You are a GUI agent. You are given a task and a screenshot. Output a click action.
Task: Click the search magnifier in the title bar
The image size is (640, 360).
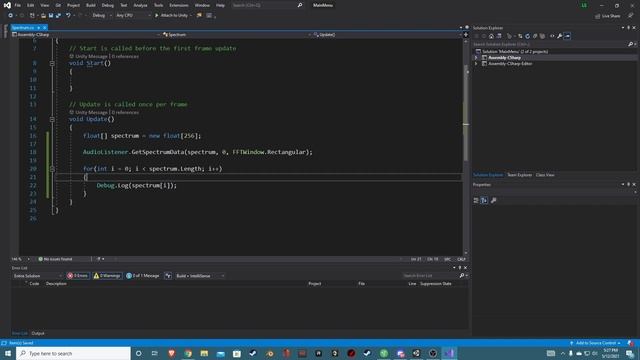point(300,5)
